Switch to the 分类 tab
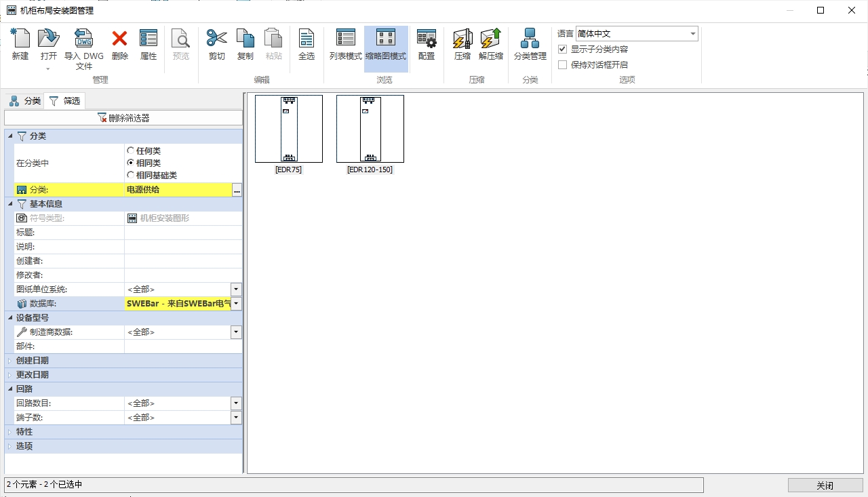868x497 pixels. [25, 101]
